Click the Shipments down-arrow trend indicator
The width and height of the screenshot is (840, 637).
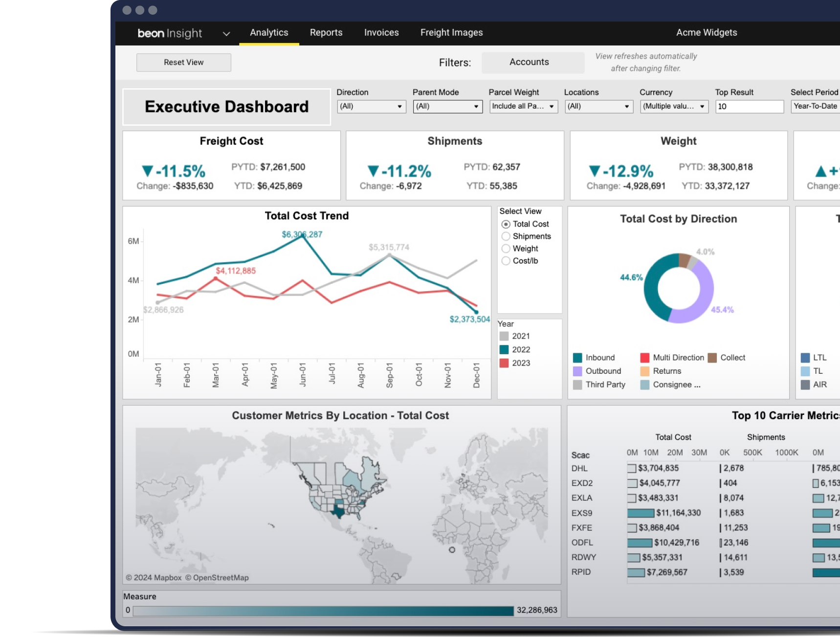pos(373,171)
